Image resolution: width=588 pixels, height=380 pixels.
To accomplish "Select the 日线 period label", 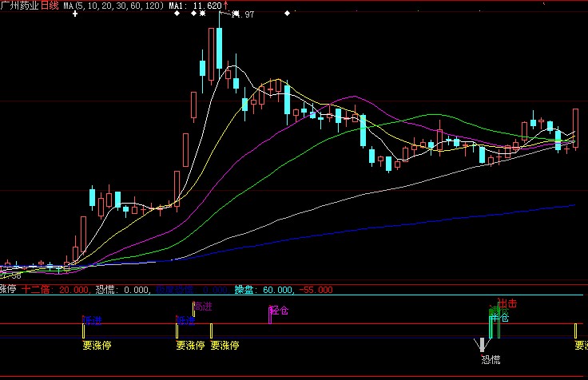I will (50, 6).
